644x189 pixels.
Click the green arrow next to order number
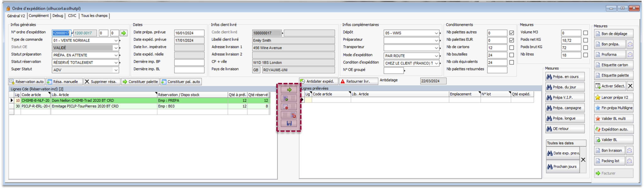tap(124, 33)
